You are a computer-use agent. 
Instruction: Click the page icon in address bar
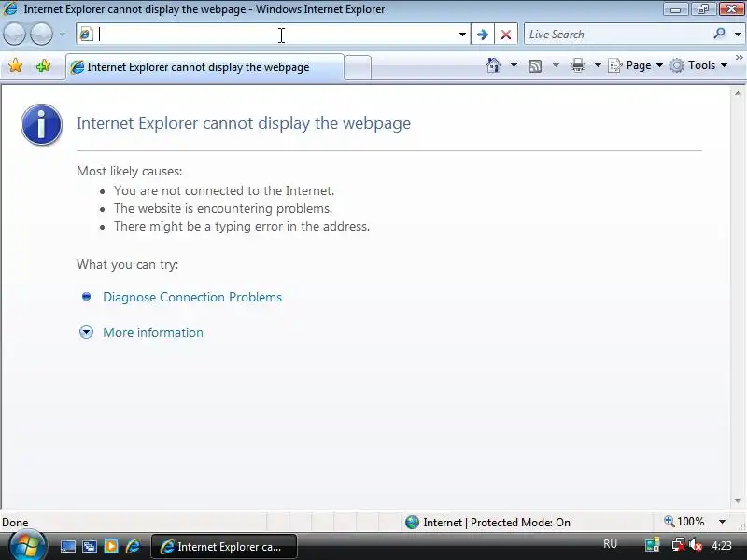[x=86, y=35]
